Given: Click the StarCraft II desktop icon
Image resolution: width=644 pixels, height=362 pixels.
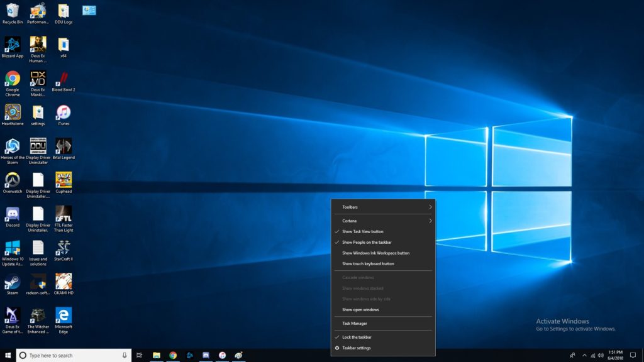Looking at the screenshot, I should (64, 248).
